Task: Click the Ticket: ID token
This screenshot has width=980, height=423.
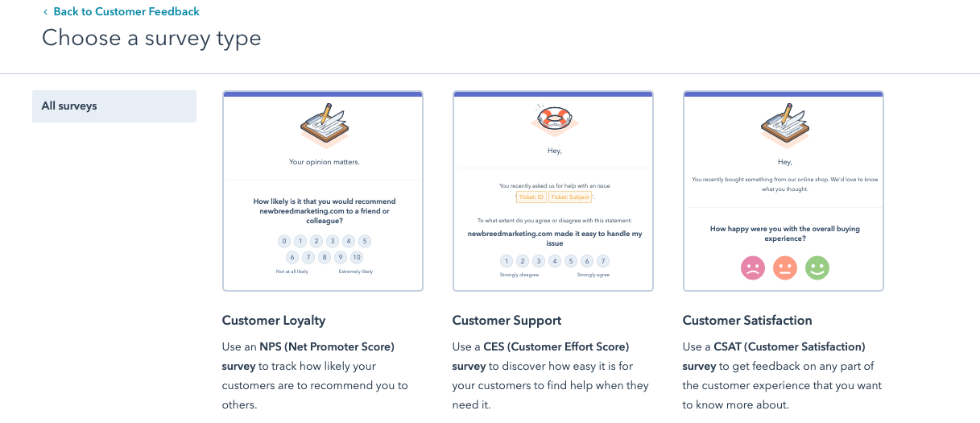Action: (531, 197)
